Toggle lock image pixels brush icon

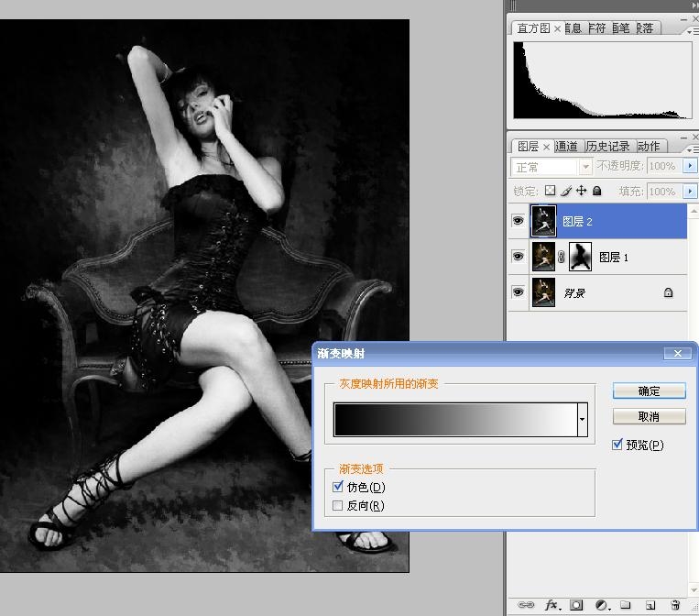(566, 191)
